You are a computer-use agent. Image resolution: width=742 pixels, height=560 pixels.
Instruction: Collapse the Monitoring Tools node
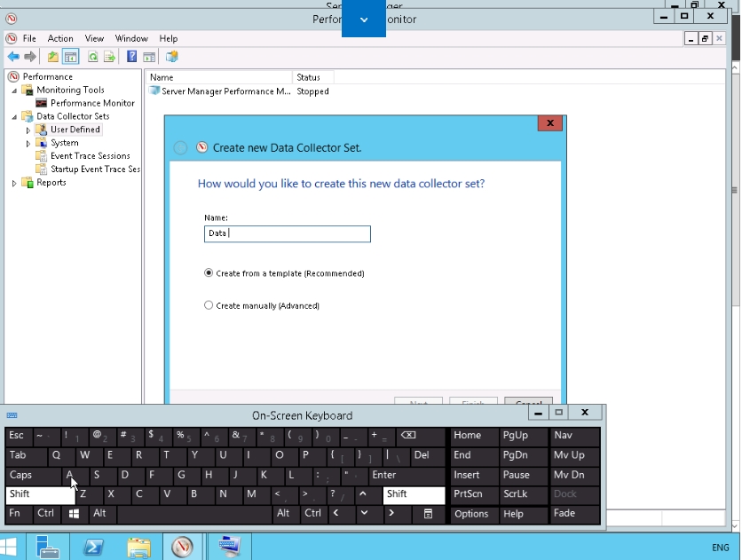[x=14, y=91]
